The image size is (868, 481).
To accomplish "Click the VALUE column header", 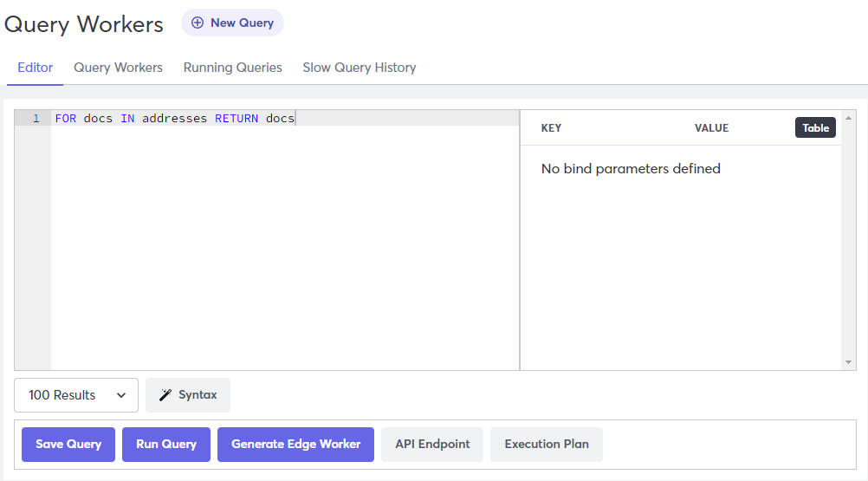I will click(x=711, y=128).
